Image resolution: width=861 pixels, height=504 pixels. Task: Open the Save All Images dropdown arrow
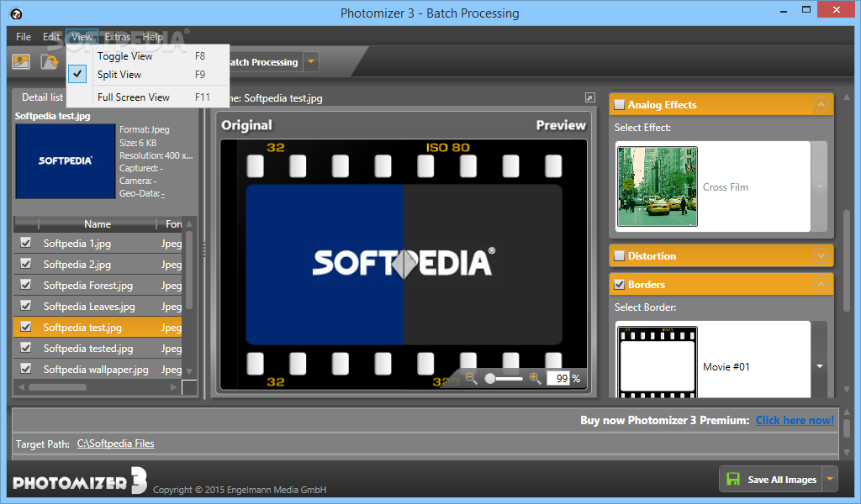coord(830,479)
